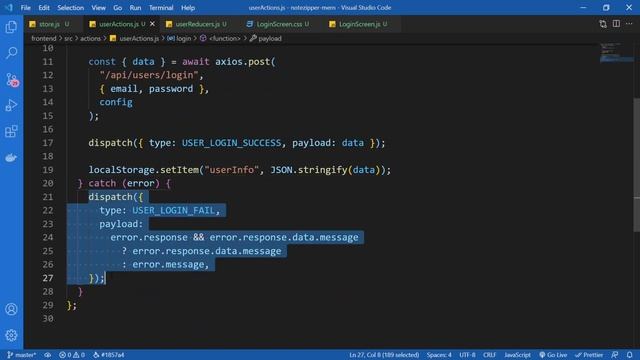Click the actions breadcrumb segment

coord(90,38)
